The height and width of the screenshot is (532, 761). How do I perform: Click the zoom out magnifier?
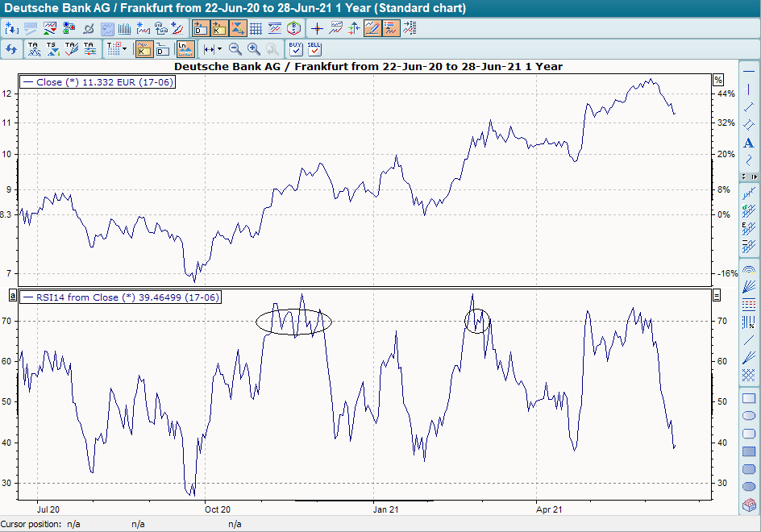(235, 49)
